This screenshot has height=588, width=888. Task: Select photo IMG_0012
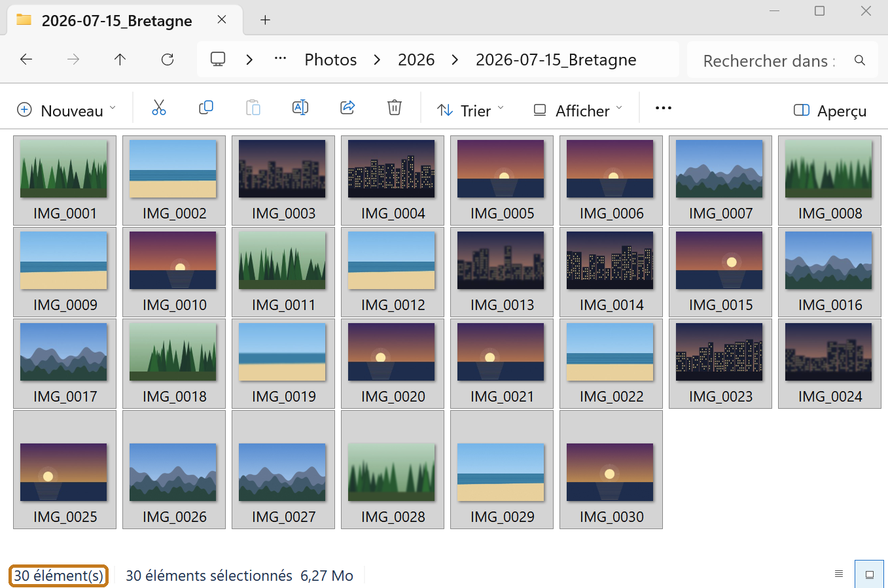393,271
